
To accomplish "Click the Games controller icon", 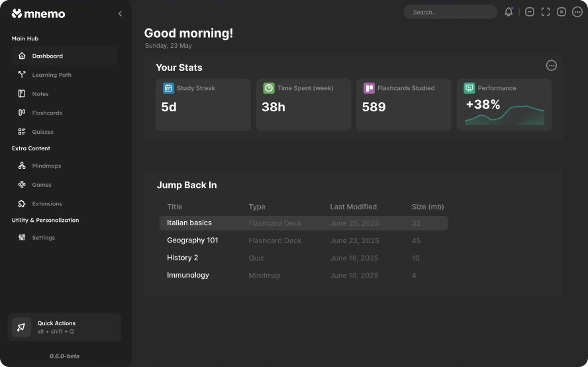I will pos(22,185).
